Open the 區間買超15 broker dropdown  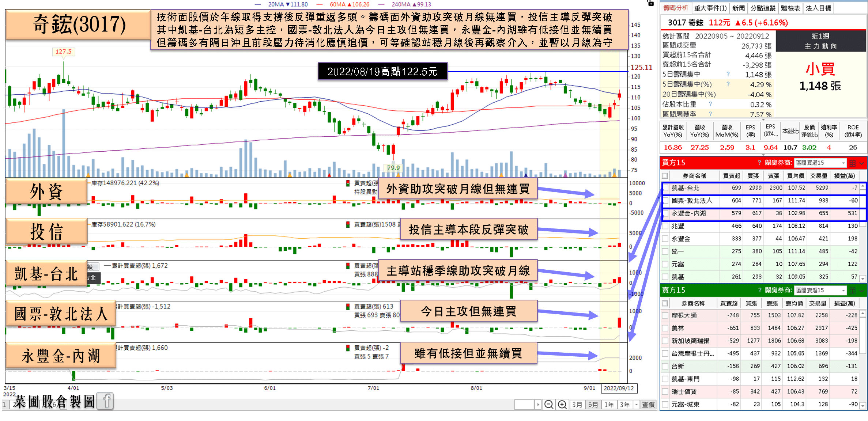click(820, 163)
